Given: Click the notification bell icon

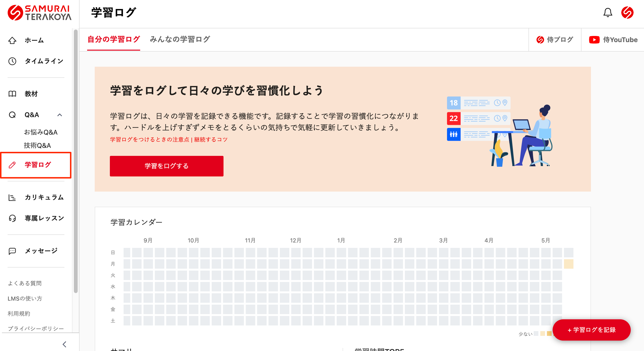Looking at the screenshot, I should point(608,13).
